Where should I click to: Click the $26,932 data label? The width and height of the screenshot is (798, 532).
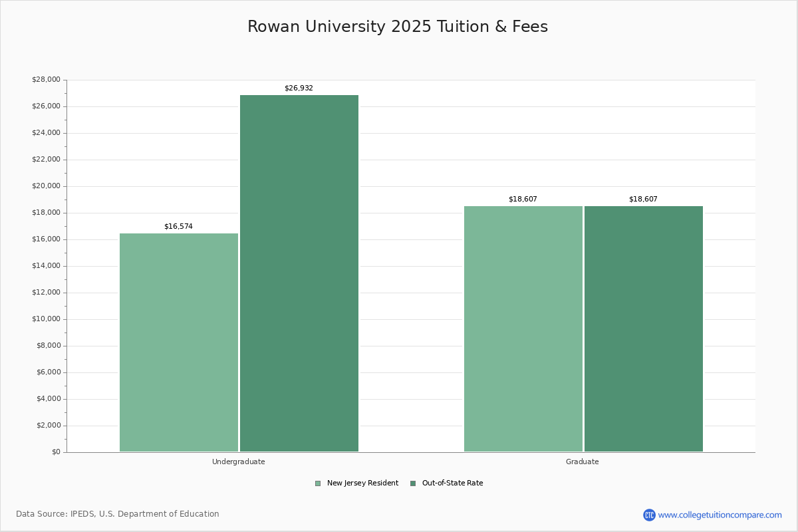tap(299, 88)
